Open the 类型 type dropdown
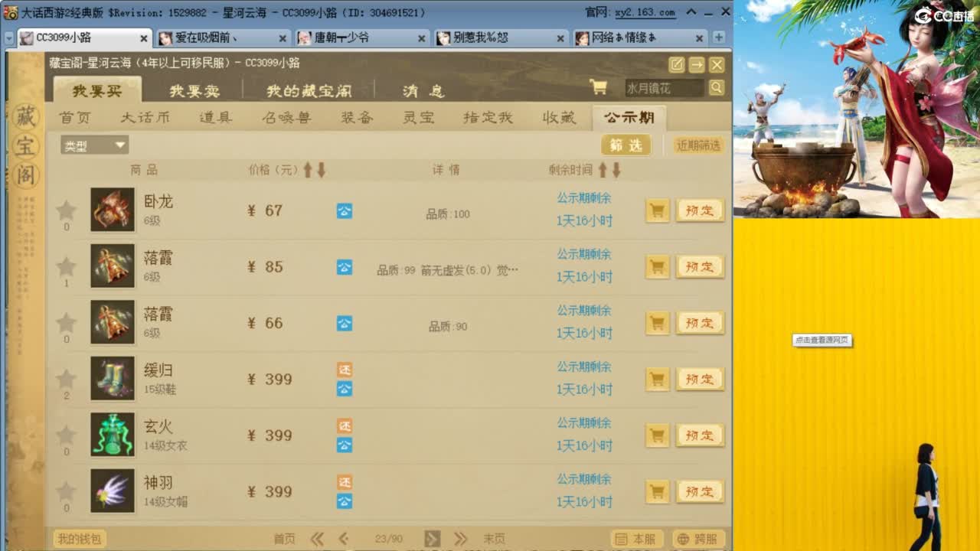Image resolution: width=980 pixels, height=551 pixels. coord(93,145)
